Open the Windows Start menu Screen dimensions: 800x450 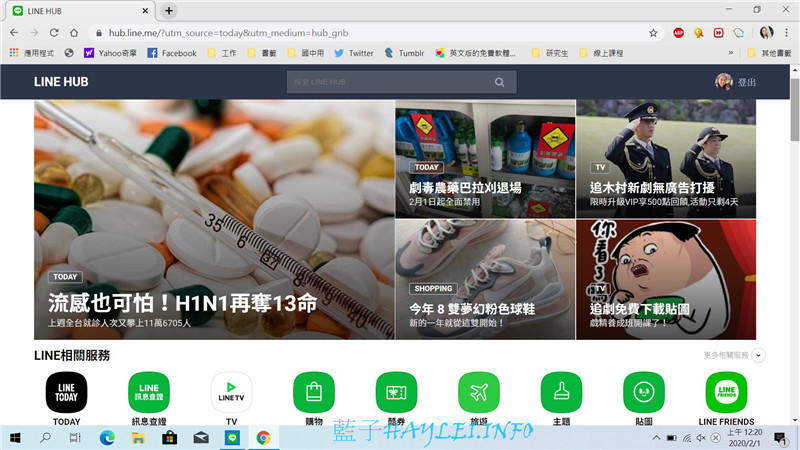click(15, 438)
